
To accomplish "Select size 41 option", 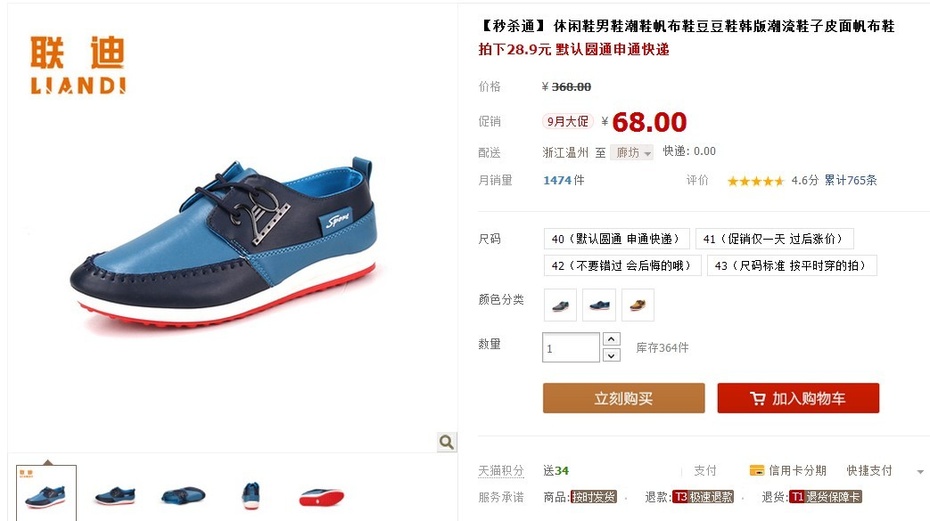I will click(x=774, y=239).
